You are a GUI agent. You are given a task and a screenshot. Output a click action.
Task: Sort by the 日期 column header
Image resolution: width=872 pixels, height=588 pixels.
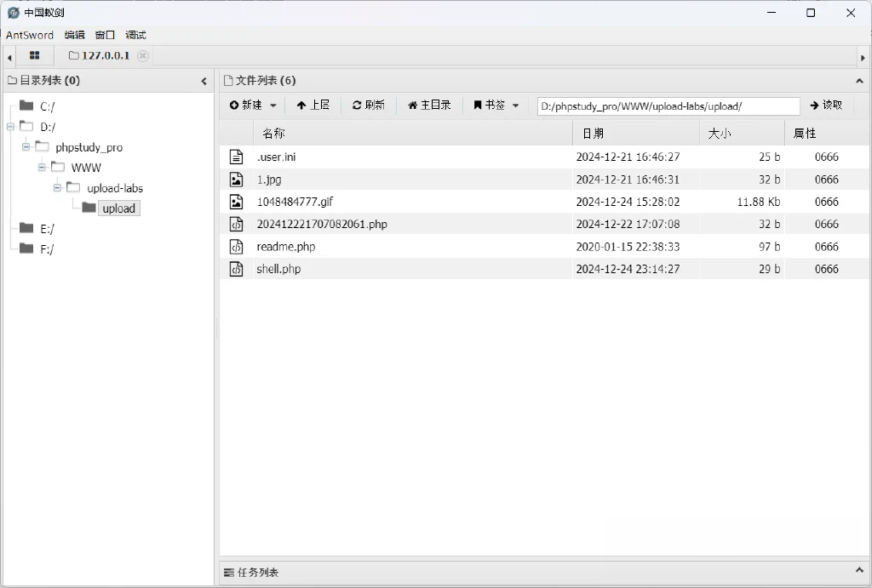[635, 134]
